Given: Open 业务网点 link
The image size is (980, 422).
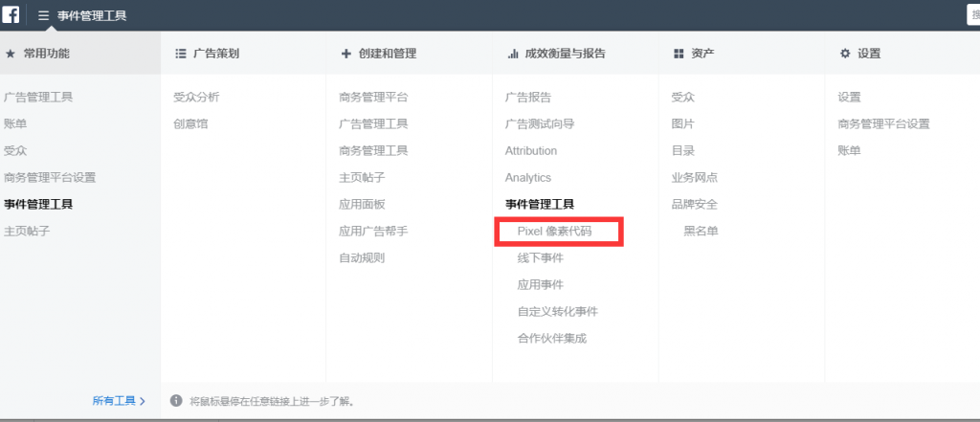Looking at the screenshot, I should 695,178.
